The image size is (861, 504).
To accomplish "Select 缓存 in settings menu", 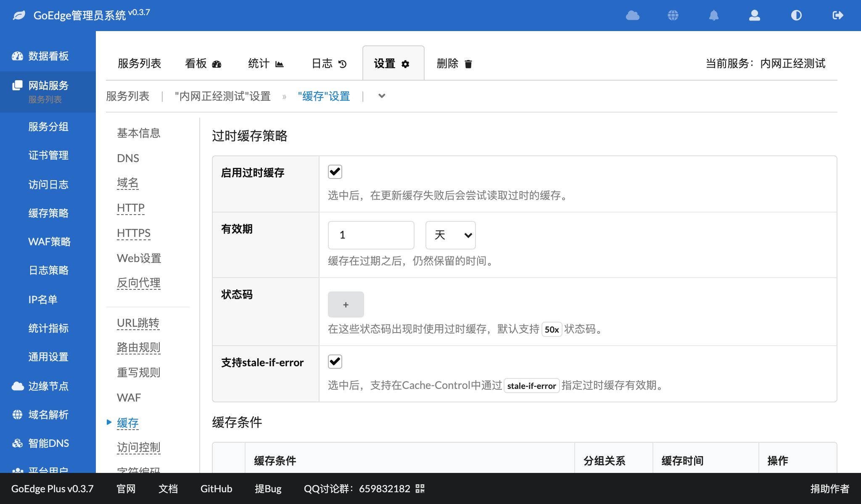I will point(128,423).
